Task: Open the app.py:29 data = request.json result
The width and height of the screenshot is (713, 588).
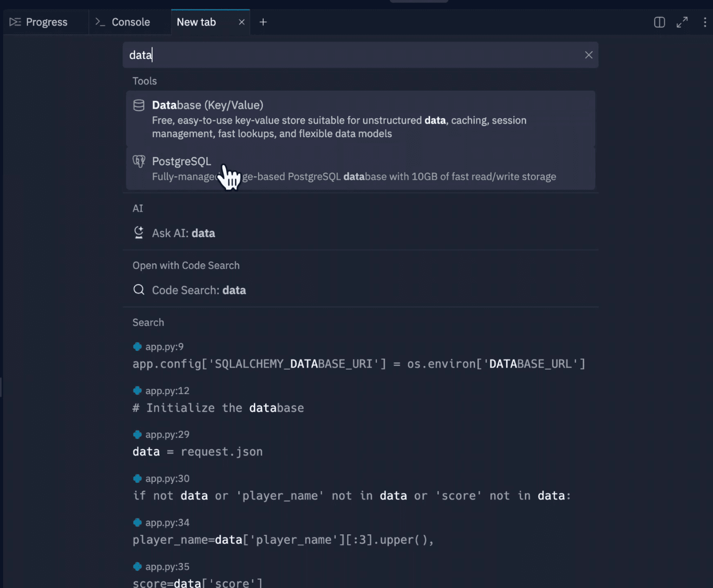Action: (198, 451)
